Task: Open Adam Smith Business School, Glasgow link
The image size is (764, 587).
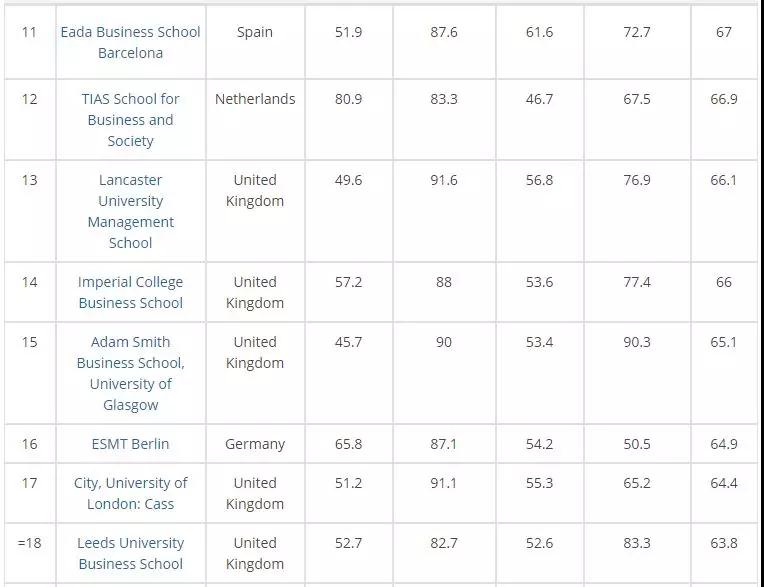Action: tap(130, 373)
